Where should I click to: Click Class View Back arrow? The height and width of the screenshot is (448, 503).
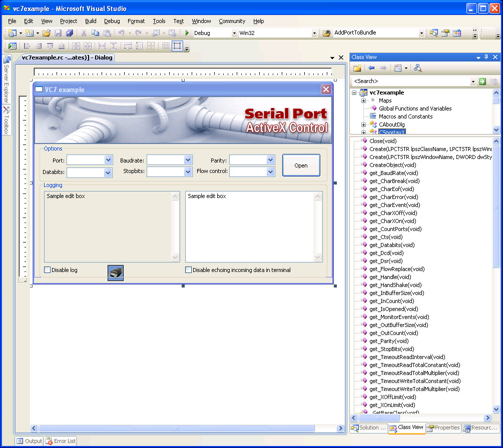[x=371, y=68]
